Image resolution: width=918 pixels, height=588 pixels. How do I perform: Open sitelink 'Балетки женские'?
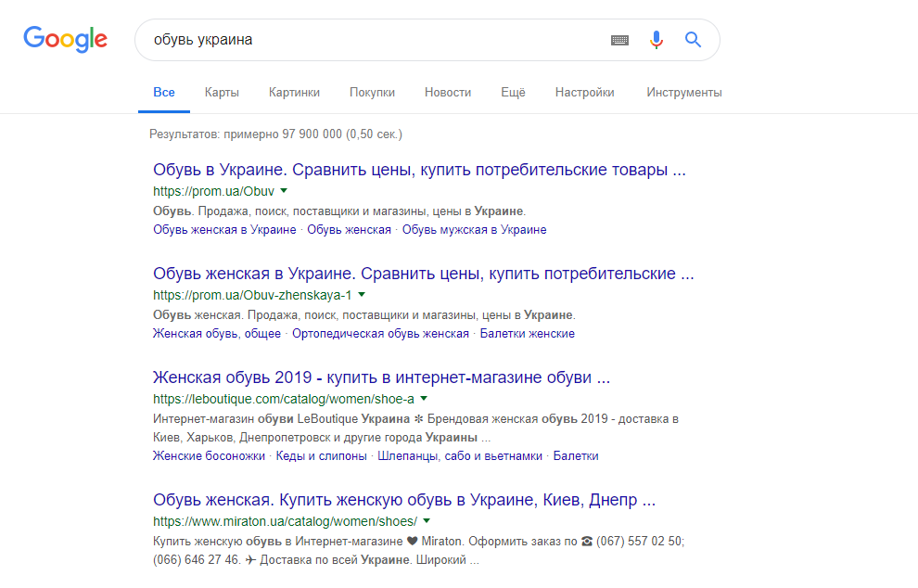528,333
